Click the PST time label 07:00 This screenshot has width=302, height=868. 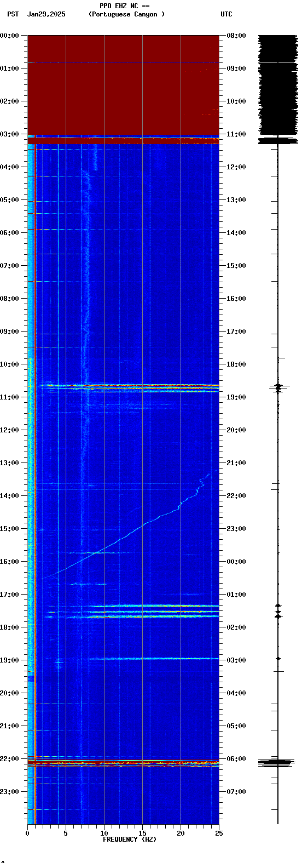tap(10, 265)
